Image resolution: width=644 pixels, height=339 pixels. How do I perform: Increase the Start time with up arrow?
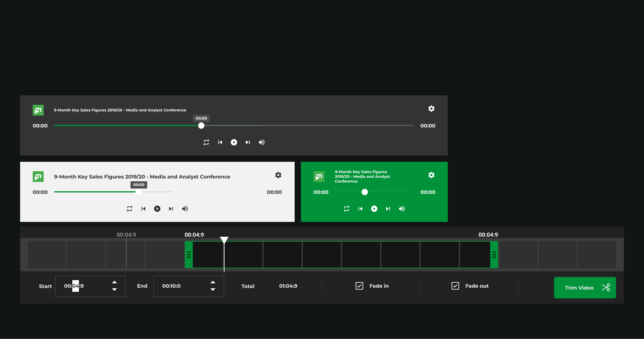click(x=114, y=282)
